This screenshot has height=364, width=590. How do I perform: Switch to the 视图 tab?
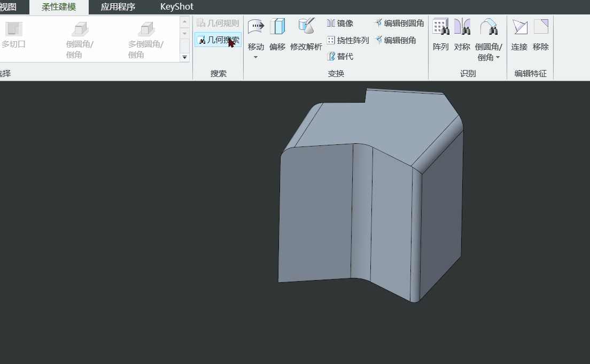[x=8, y=7]
